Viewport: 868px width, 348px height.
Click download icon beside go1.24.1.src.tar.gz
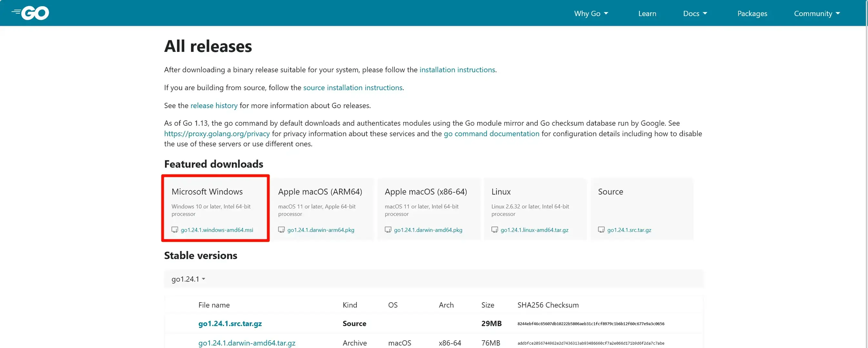601,230
